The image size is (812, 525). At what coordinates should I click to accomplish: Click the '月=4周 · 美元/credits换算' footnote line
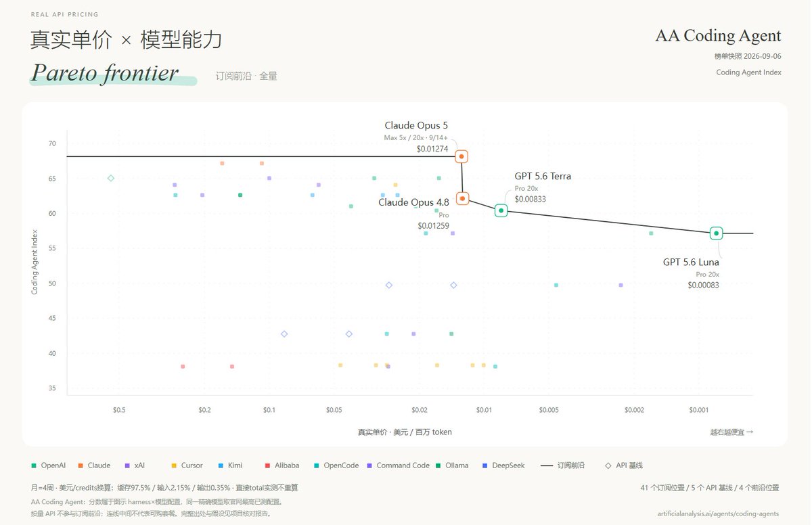pyautogui.click(x=164, y=487)
